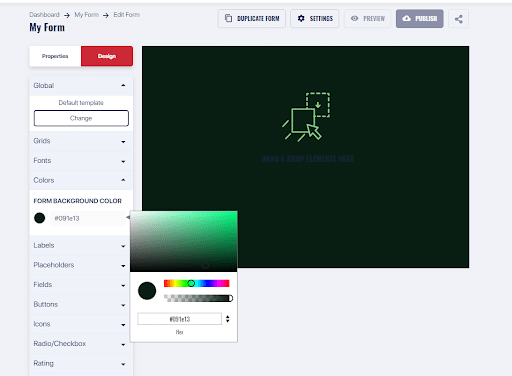
Task: Click Drag & Drop Elements Here text
Action: pos(307,159)
